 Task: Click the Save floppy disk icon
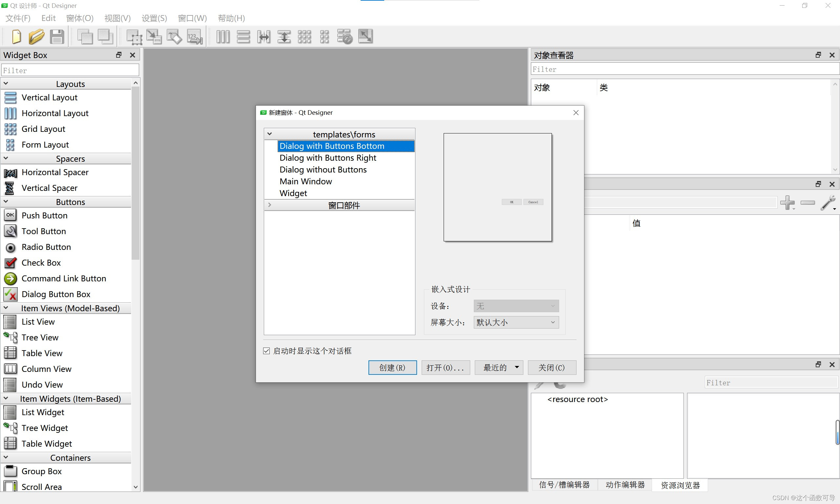pyautogui.click(x=57, y=37)
